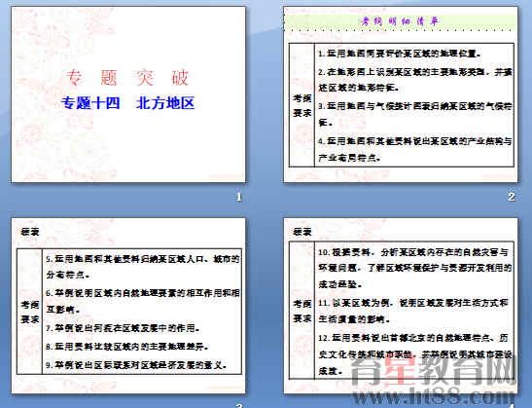Click the 考纲要求 cell on slide 3
Screen dimensions: 532x408
pos(29,312)
